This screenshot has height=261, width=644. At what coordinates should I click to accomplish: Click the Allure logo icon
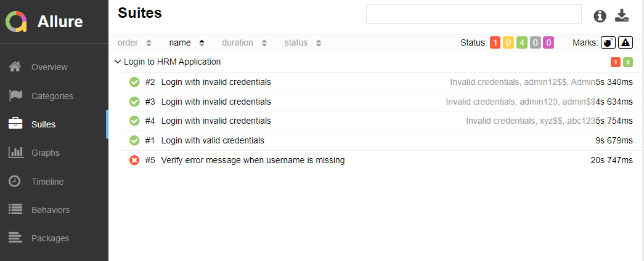[x=17, y=22]
